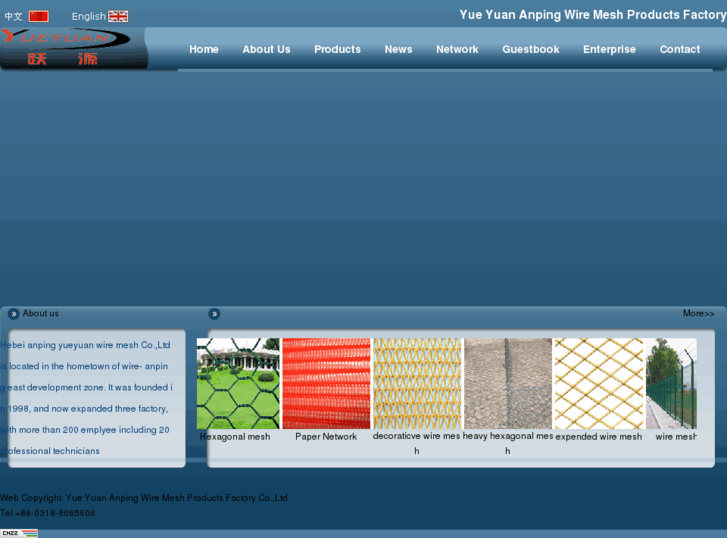Select the Network menu item
727x545 pixels.
[x=457, y=49]
